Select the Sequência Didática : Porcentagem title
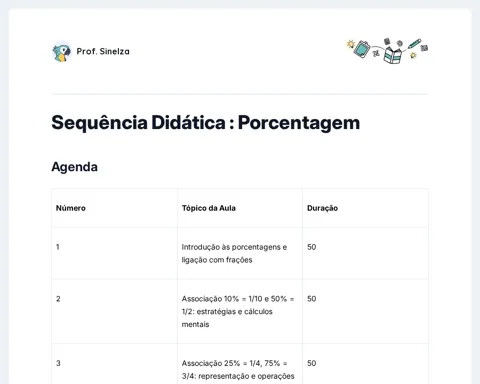 [x=206, y=123]
